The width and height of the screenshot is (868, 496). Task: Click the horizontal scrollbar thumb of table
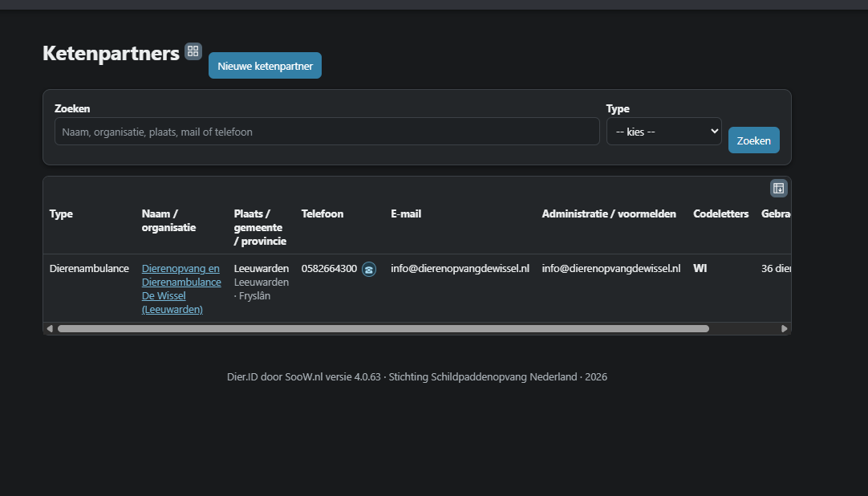tap(383, 329)
